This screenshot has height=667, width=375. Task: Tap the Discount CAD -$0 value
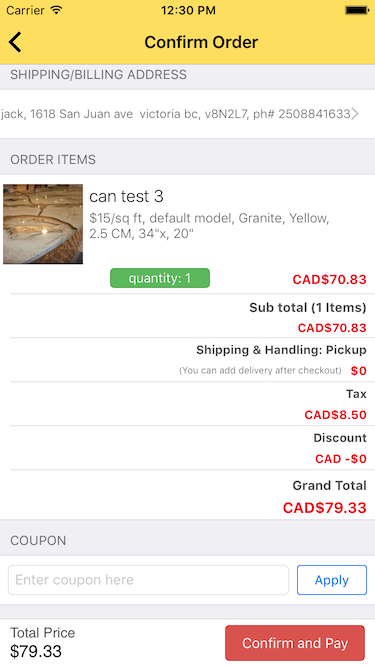pos(341,459)
